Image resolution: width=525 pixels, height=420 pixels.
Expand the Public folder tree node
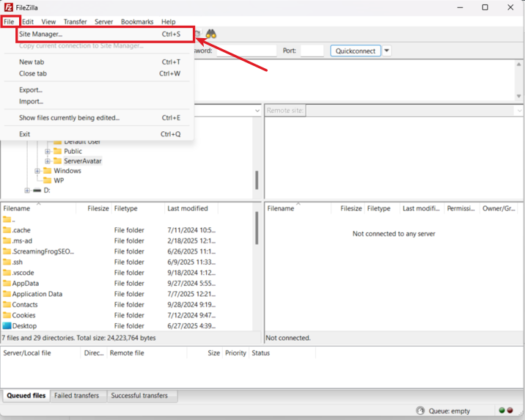click(x=48, y=151)
